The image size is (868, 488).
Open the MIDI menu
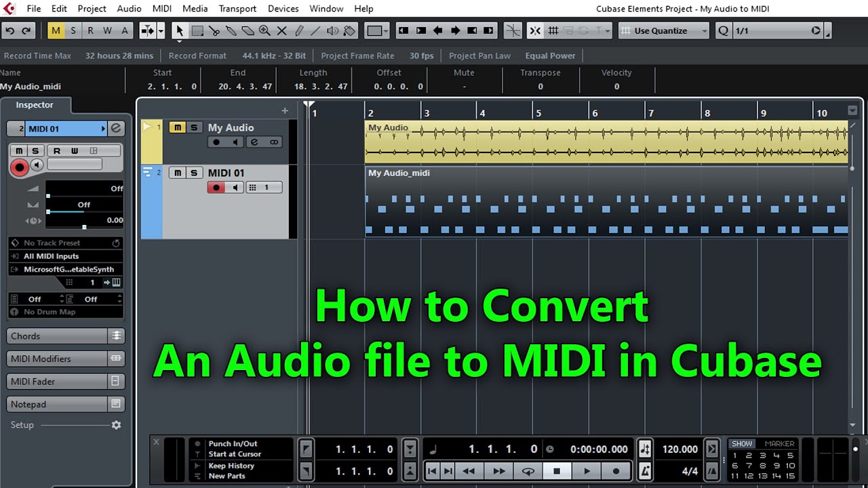point(162,9)
